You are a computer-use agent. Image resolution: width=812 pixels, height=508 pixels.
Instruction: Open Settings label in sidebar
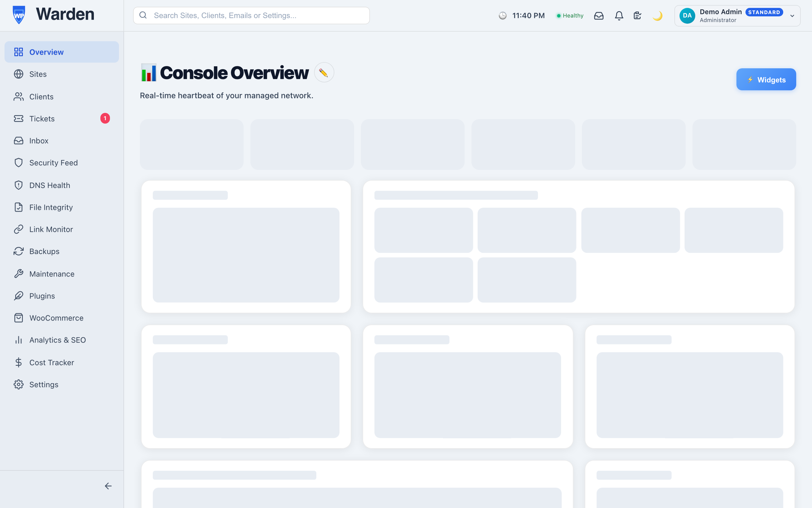(x=44, y=384)
